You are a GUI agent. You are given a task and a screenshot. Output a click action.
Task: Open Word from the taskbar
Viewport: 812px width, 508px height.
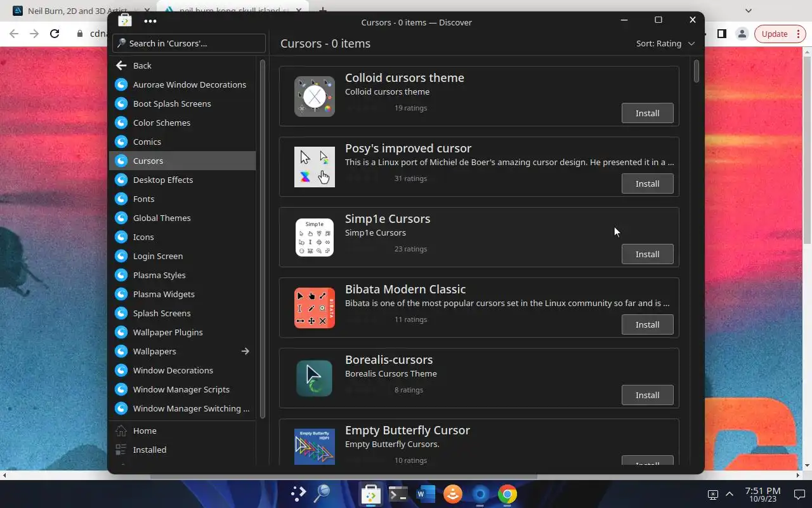pos(426,494)
